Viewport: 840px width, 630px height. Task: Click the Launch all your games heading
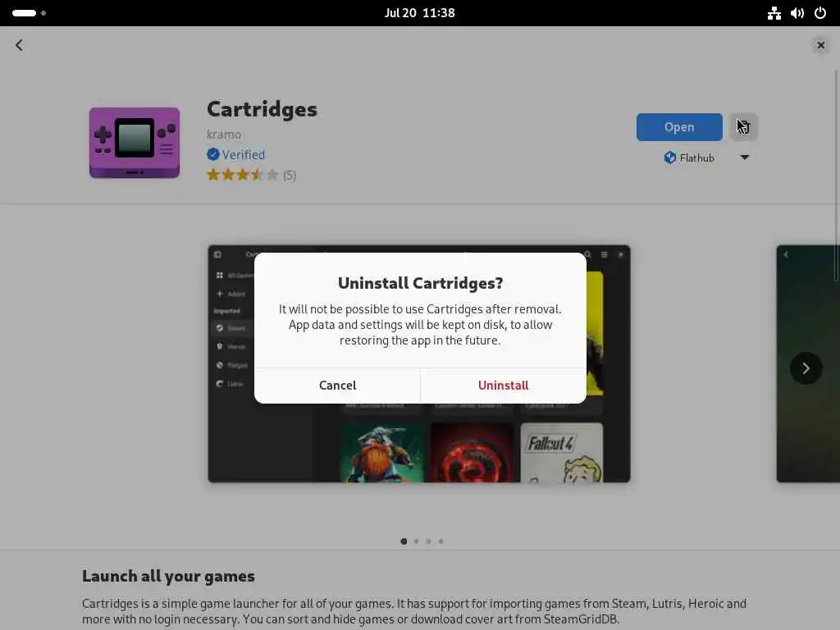168,577
